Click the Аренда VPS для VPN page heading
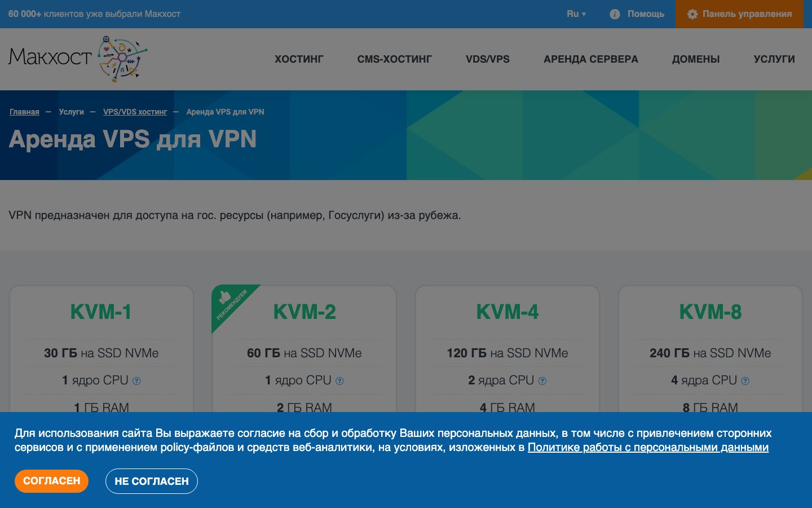 click(133, 139)
